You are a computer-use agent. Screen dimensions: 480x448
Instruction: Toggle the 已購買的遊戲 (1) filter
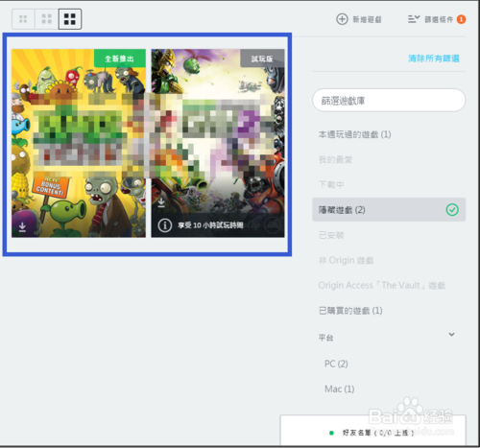coord(350,311)
